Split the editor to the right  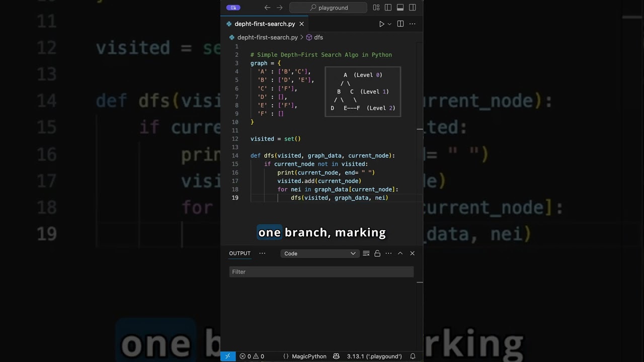pyautogui.click(x=400, y=24)
